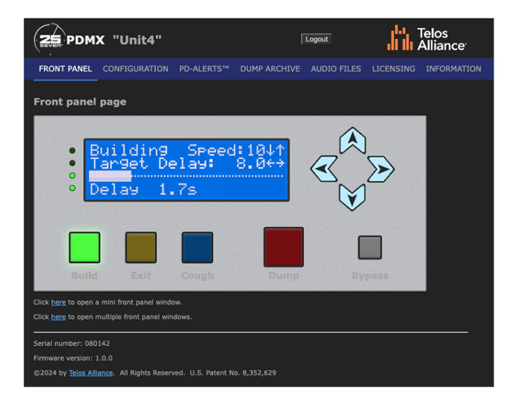
Task: Click the "Unit4" device name text
Action: coord(137,40)
